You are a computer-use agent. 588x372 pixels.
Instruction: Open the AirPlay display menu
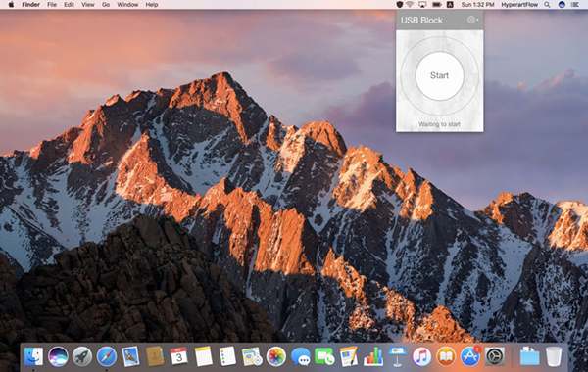(x=422, y=5)
